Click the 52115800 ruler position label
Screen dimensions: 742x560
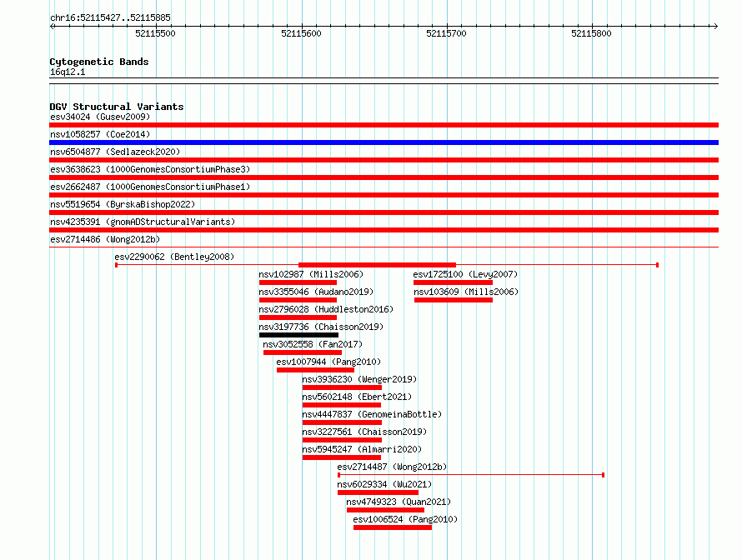tap(592, 33)
